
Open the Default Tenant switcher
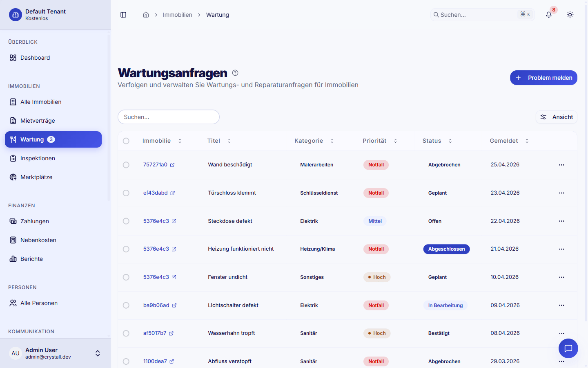coord(56,15)
